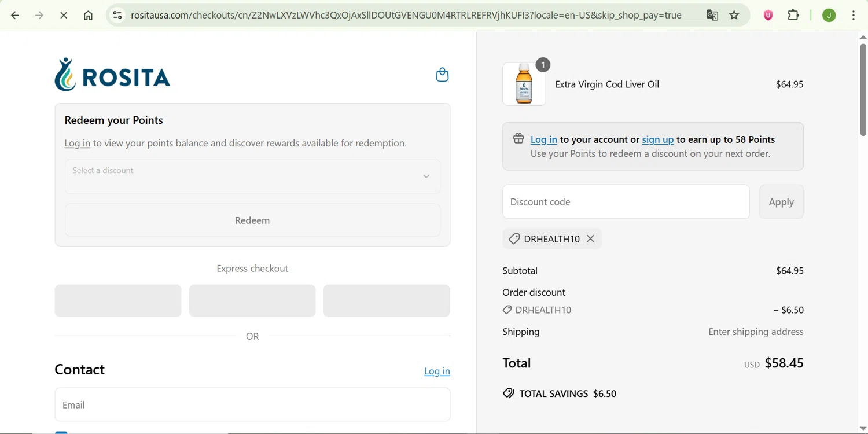Click the Total Savings tag icon

coord(509,393)
